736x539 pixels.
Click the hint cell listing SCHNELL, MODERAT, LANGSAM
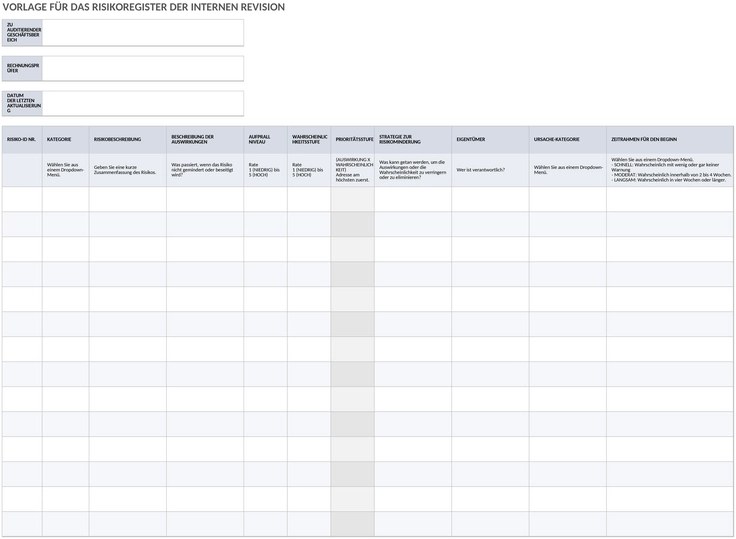coord(670,170)
